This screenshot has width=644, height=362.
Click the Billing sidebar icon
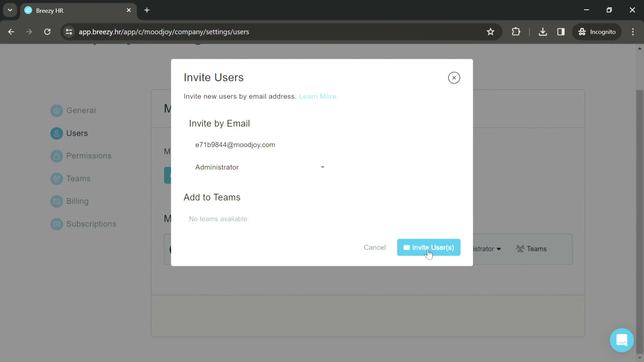(57, 201)
